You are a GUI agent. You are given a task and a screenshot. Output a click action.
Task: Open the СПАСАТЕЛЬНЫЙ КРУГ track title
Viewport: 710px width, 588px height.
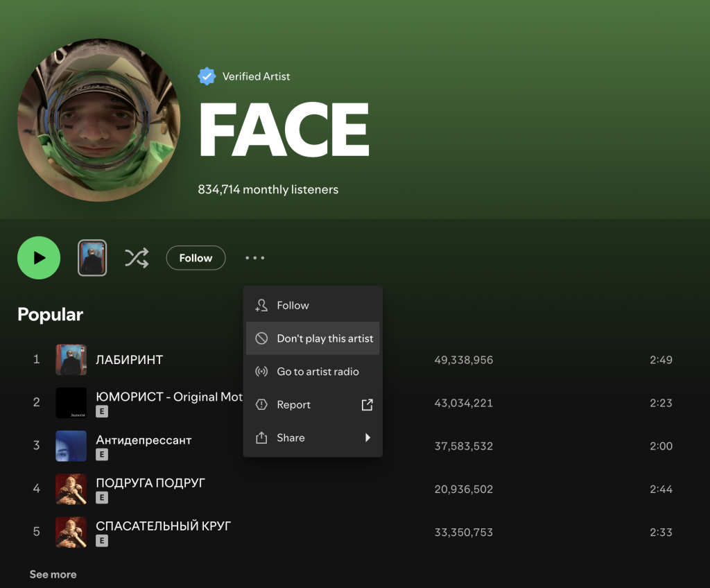(x=163, y=526)
